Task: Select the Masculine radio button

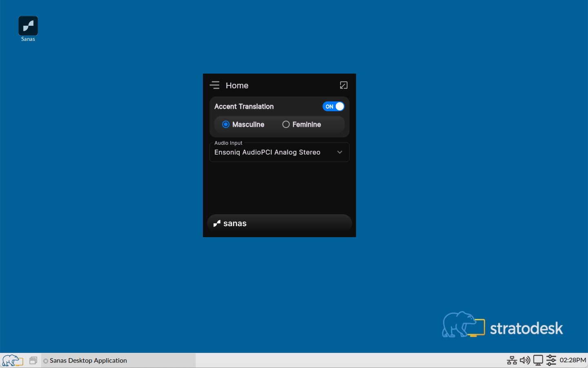Action: pyautogui.click(x=226, y=124)
